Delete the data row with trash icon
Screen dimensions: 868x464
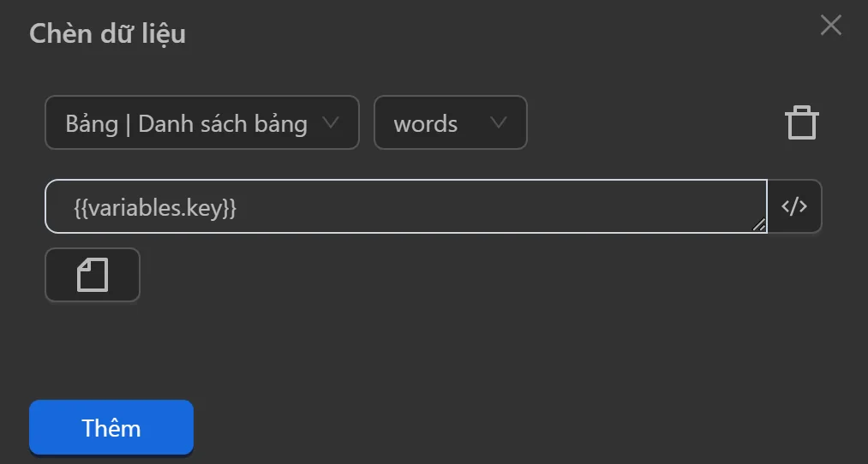(x=801, y=123)
